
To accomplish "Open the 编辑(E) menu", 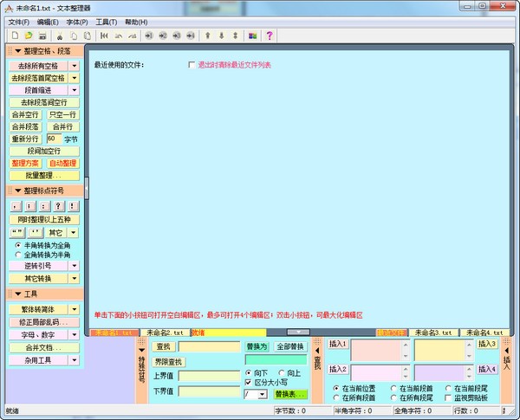I will pos(48,23).
